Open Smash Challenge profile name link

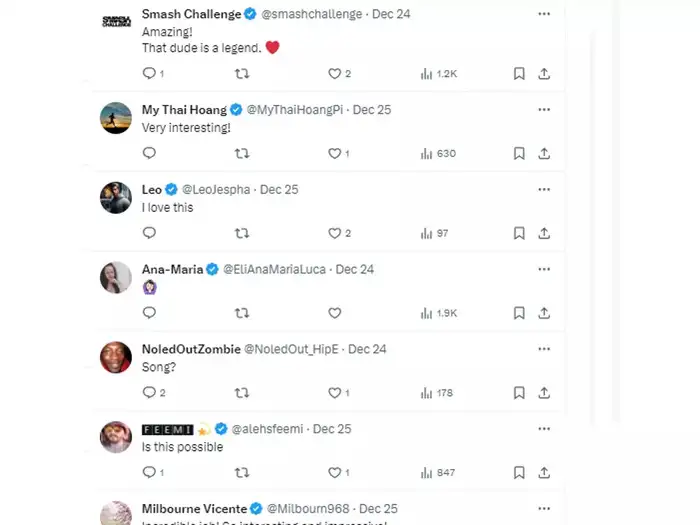192,14
